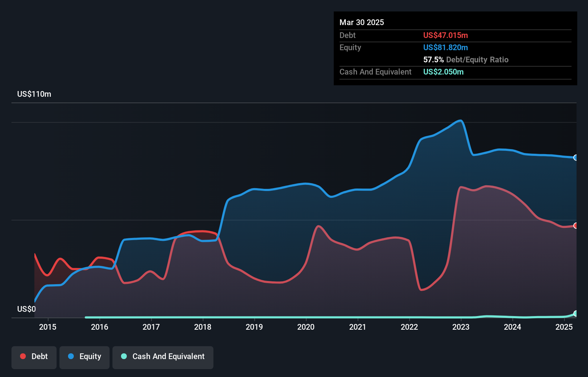Viewport: 588px width, 377px height.
Task: Click the red Debt legend dot
Action: coord(22,356)
